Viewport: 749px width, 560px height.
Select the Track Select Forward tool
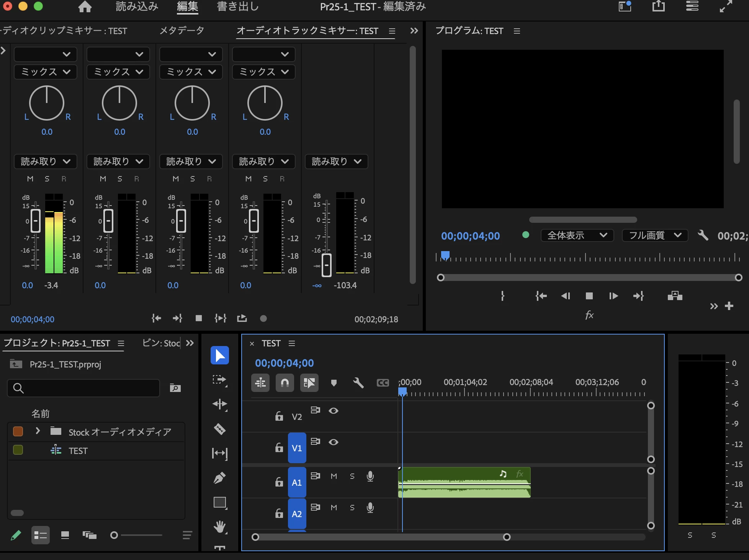[219, 380]
